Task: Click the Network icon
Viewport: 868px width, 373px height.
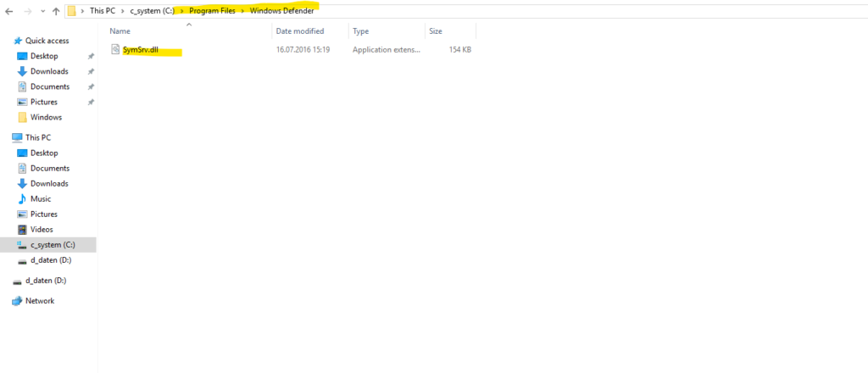Action: pyautogui.click(x=17, y=301)
